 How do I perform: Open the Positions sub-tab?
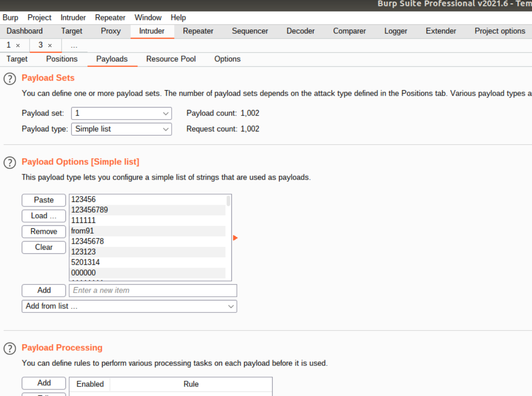point(62,59)
